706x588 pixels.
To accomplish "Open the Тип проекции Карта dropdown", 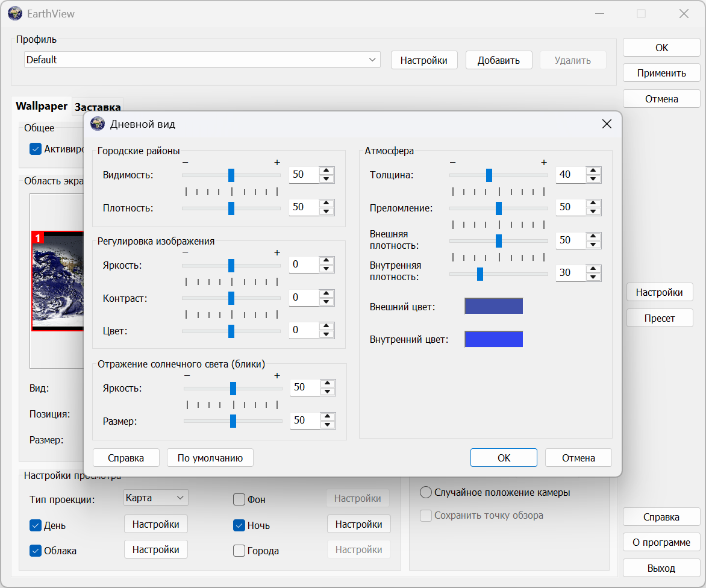I will click(156, 498).
